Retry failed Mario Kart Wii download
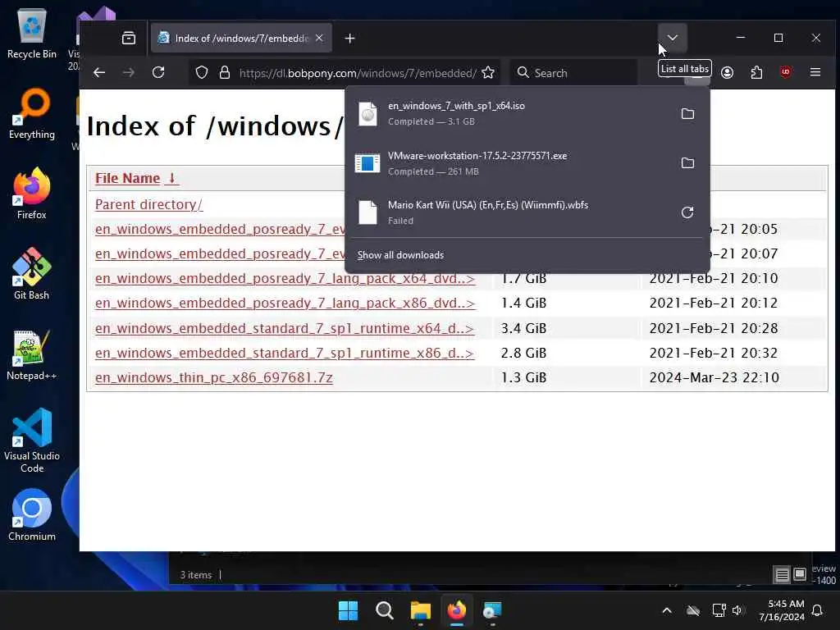Viewport: 840px width, 630px height. pos(687,212)
